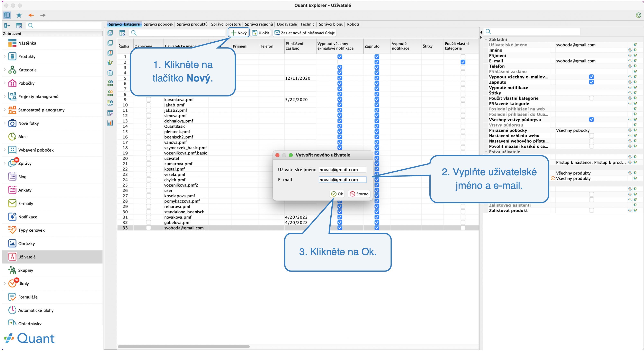
Task: Open Produkty in the sidebar
Action: click(27, 56)
